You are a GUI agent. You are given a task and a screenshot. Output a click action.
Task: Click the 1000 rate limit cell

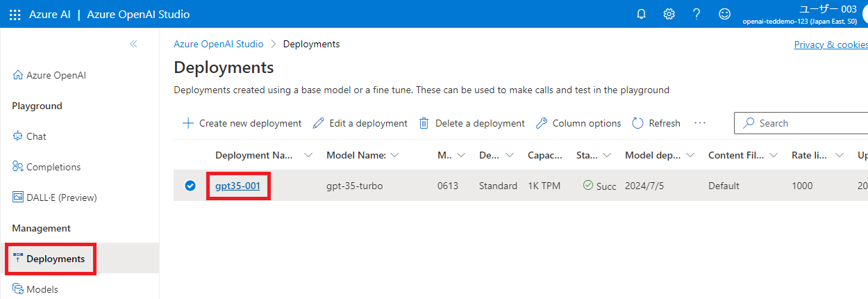[802, 186]
